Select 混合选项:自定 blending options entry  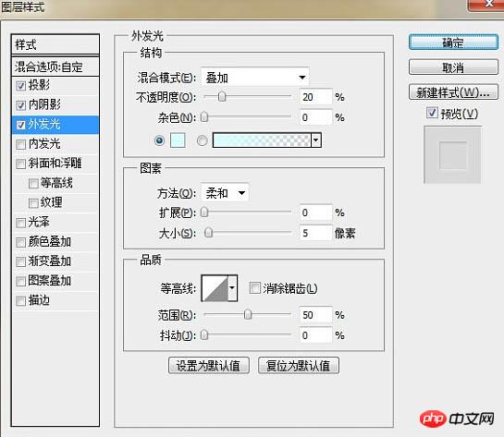click(x=55, y=67)
